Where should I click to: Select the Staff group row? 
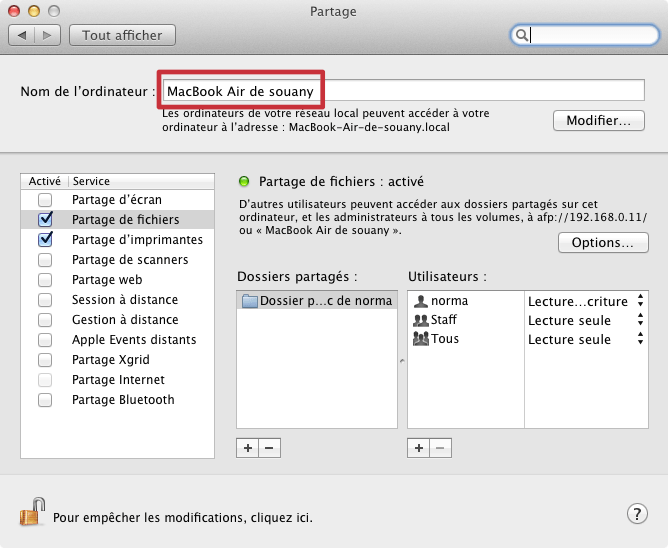pyautogui.click(x=466, y=320)
